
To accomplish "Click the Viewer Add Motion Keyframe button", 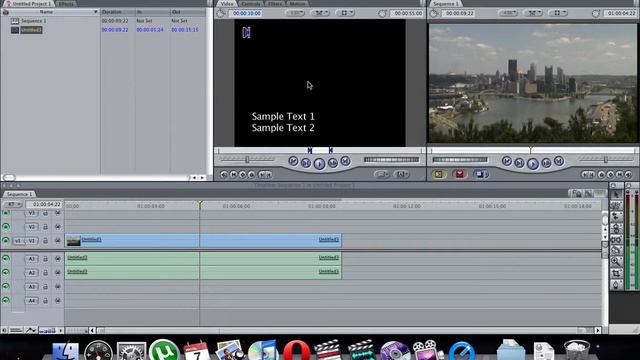I will pos(242,175).
